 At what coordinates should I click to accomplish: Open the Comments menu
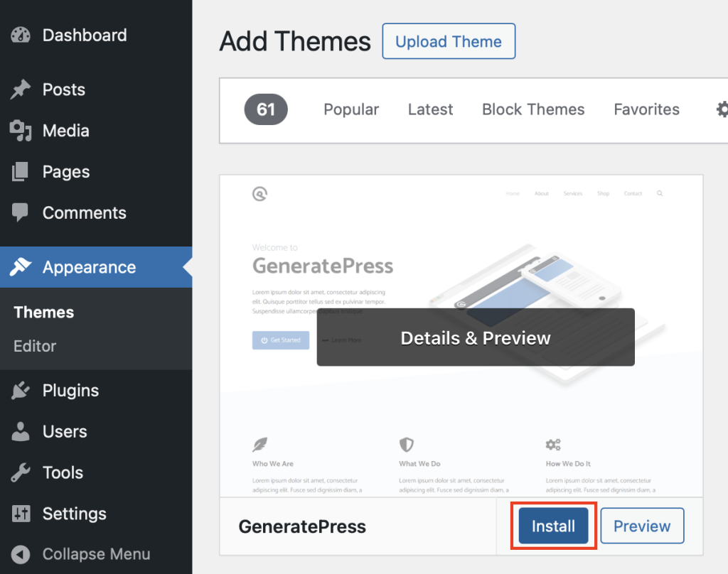pyautogui.click(x=96, y=212)
